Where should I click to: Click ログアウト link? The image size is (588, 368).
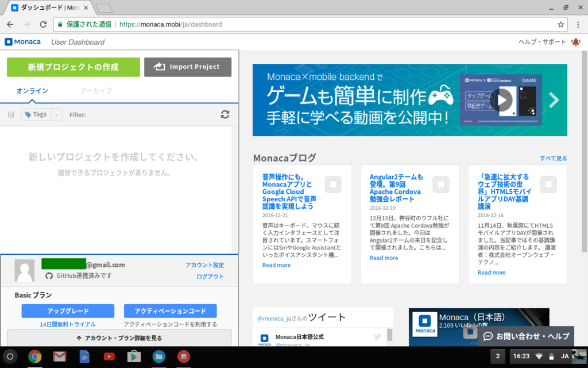210,277
